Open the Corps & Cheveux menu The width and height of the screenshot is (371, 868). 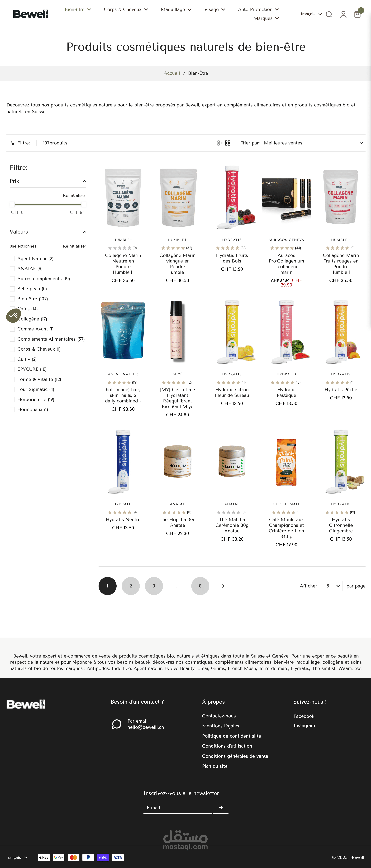tap(126, 10)
